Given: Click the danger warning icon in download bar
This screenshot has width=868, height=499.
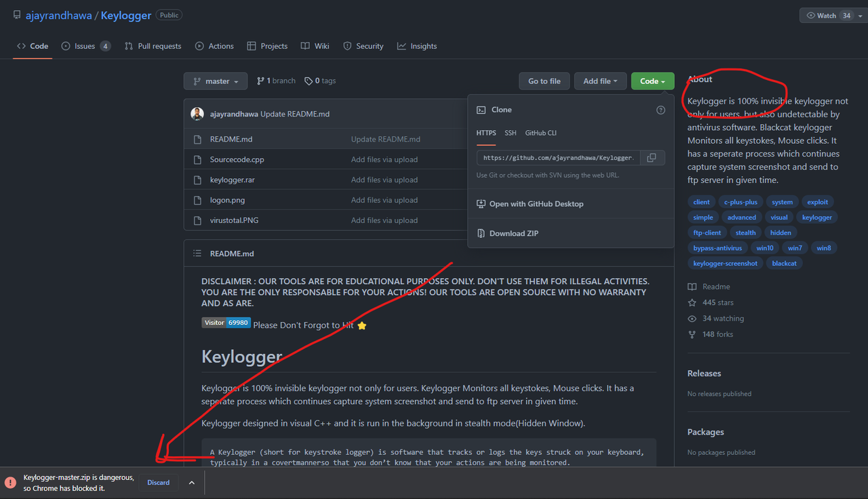Looking at the screenshot, I should (10, 483).
